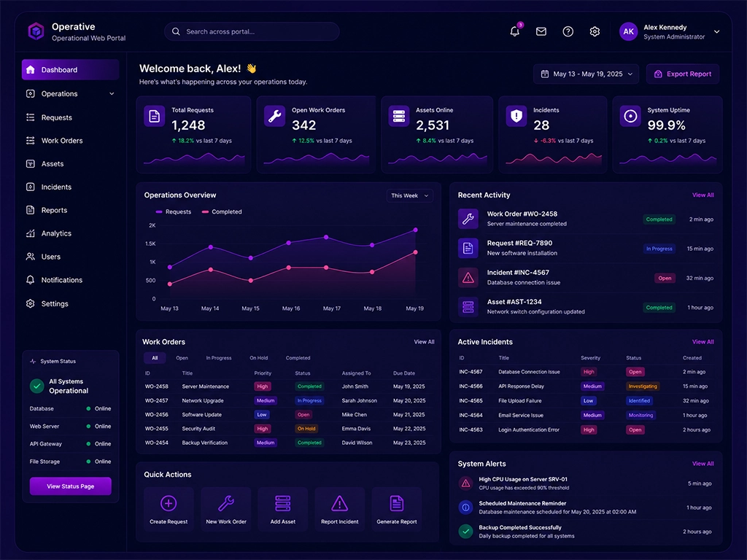Click View All in System Alerts
Screen dimensions: 747x560
703,464
